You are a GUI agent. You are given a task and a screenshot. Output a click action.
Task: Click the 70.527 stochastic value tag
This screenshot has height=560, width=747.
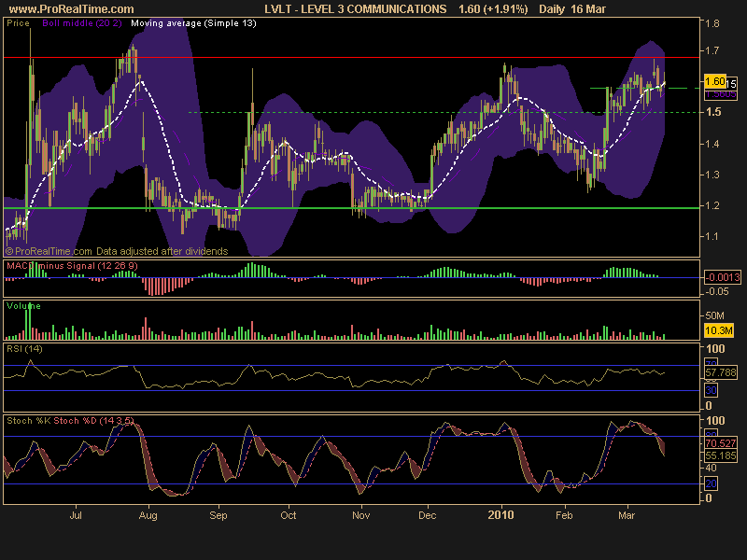(721, 444)
